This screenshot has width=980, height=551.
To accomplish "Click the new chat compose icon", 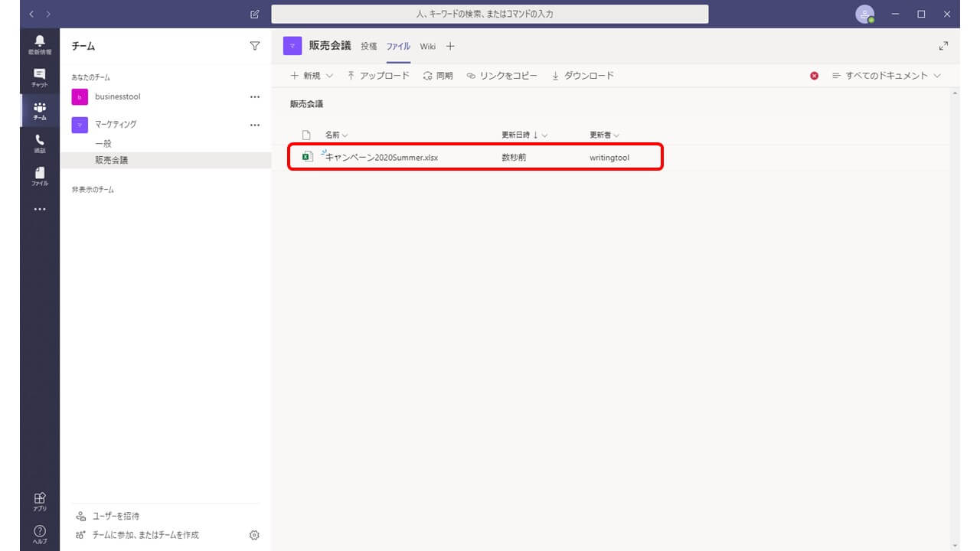I will pyautogui.click(x=255, y=14).
